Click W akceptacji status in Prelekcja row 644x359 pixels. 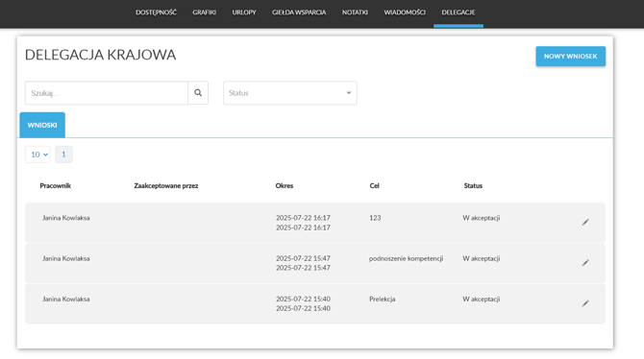(482, 299)
